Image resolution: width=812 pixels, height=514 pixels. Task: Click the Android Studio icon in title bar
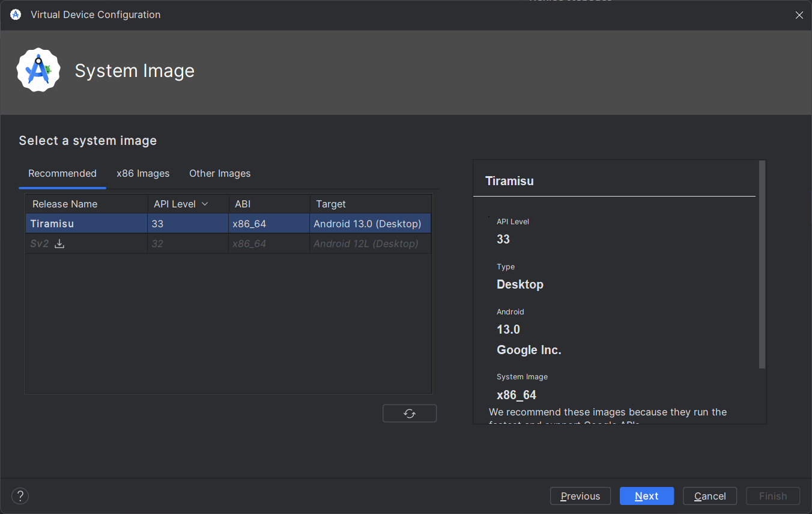pos(16,14)
